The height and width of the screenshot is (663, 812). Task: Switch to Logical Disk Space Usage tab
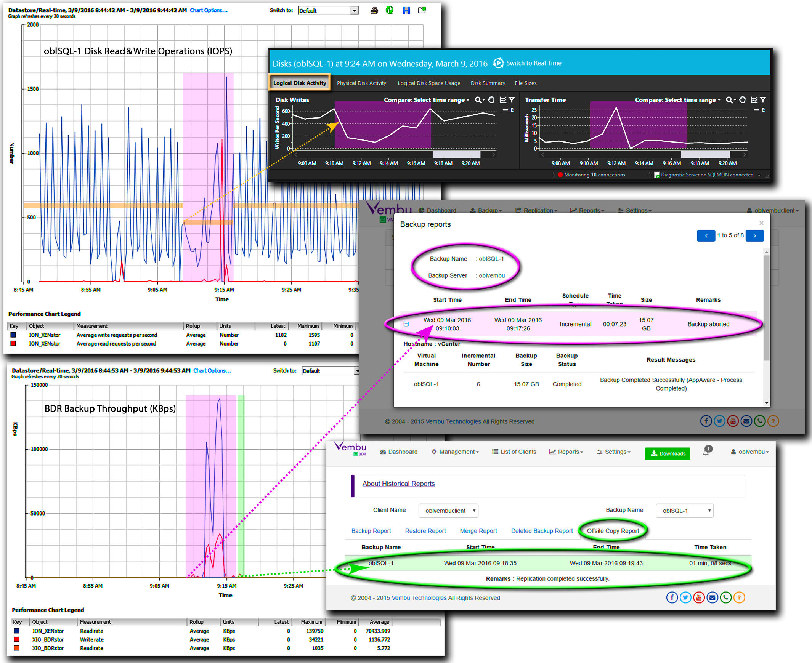click(x=429, y=83)
